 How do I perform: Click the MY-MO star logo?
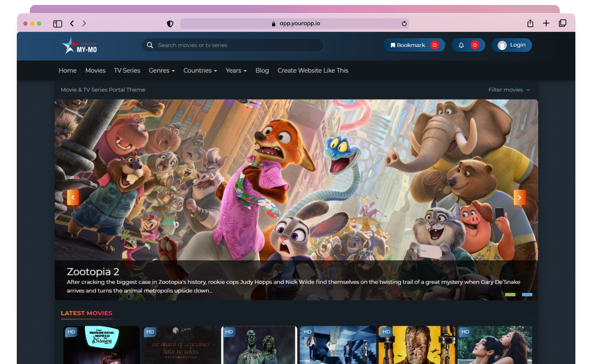79,46
